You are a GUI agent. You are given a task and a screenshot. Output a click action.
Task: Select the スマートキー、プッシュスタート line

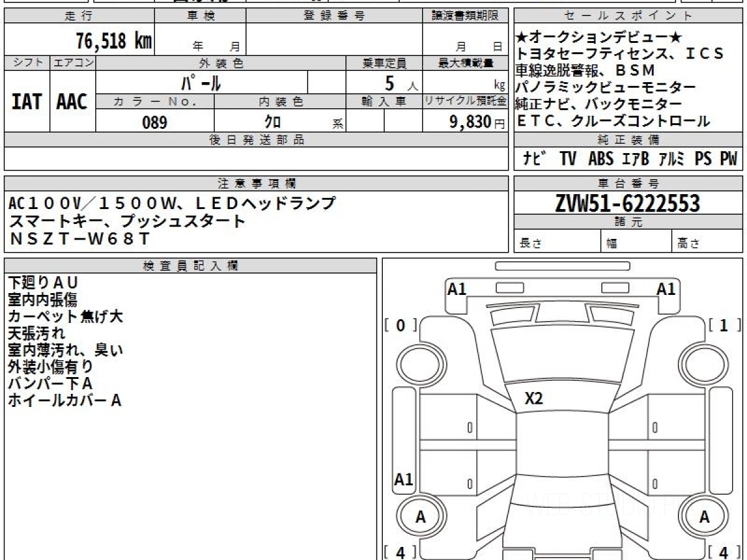pyautogui.click(x=127, y=221)
